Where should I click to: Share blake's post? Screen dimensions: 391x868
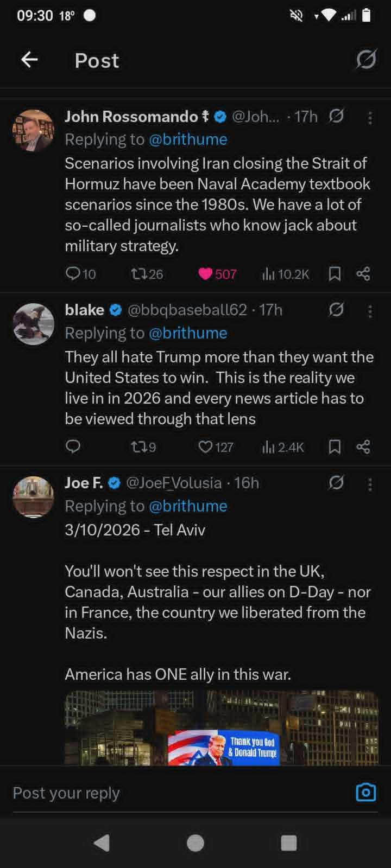pyautogui.click(x=363, y=447)
